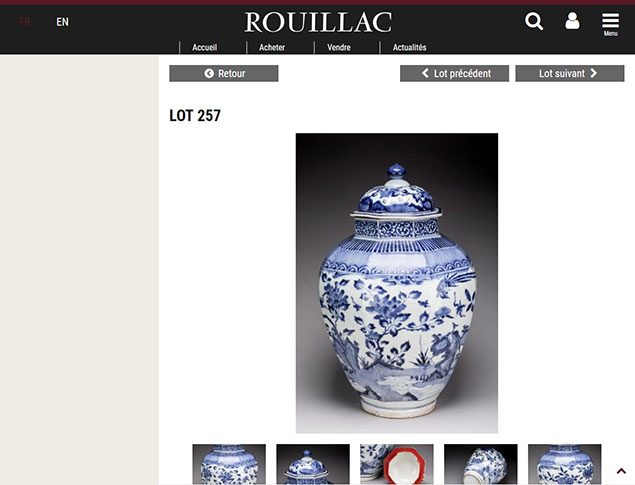Open the user account icon
Screen dimensions: 635x485
pos(572,21)
